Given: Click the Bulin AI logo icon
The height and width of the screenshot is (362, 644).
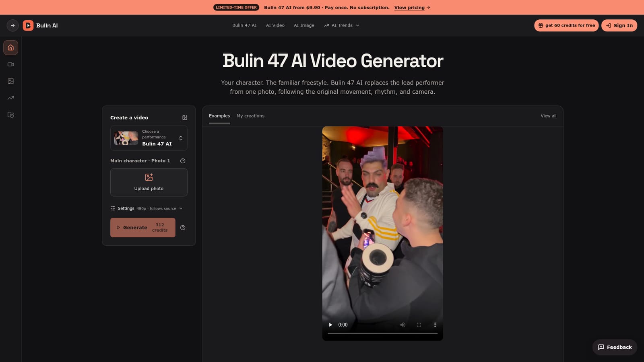Looking at the screenshot, I should pos(28,25).
